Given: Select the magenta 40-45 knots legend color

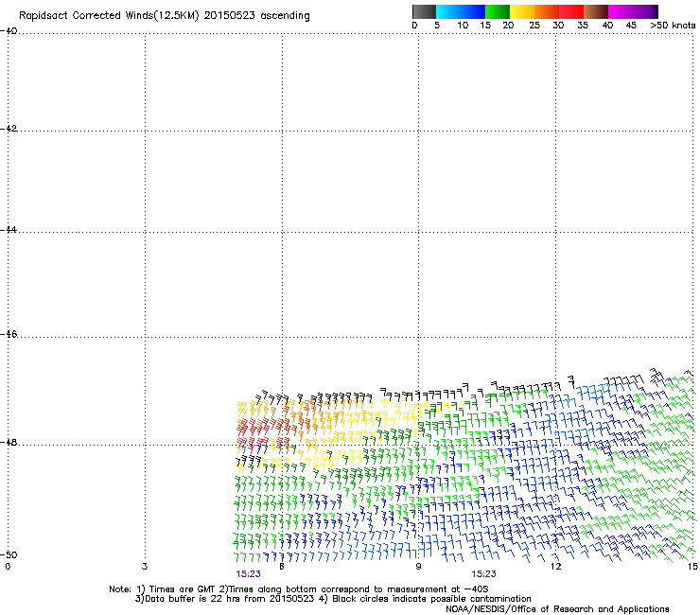Looking at the screenshot, I should click(x=621, y=11).
